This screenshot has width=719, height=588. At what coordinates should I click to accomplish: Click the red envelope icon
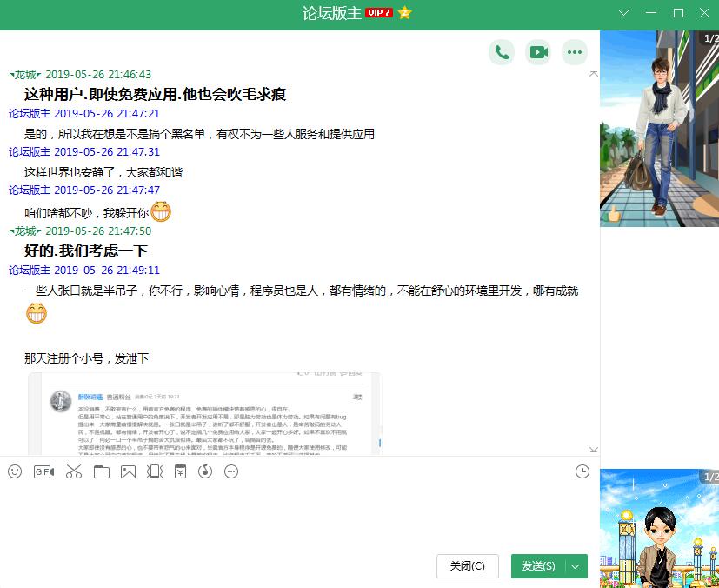180,471
